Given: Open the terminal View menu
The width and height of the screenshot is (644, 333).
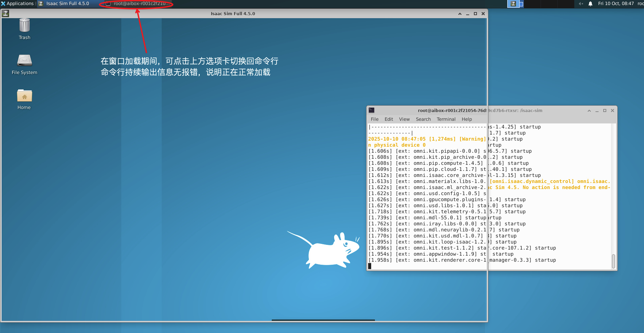Looking at the screenshot, I should [x=404, y=119].
